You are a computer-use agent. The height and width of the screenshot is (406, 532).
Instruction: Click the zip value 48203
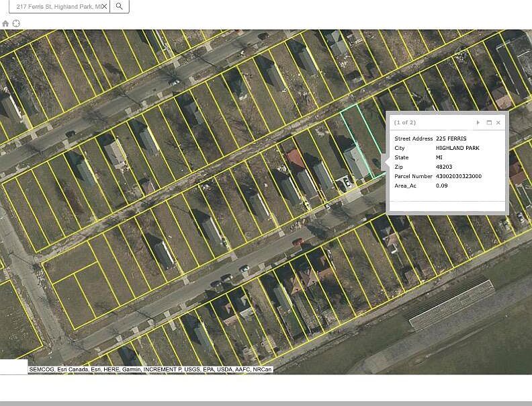click(444, 167)
